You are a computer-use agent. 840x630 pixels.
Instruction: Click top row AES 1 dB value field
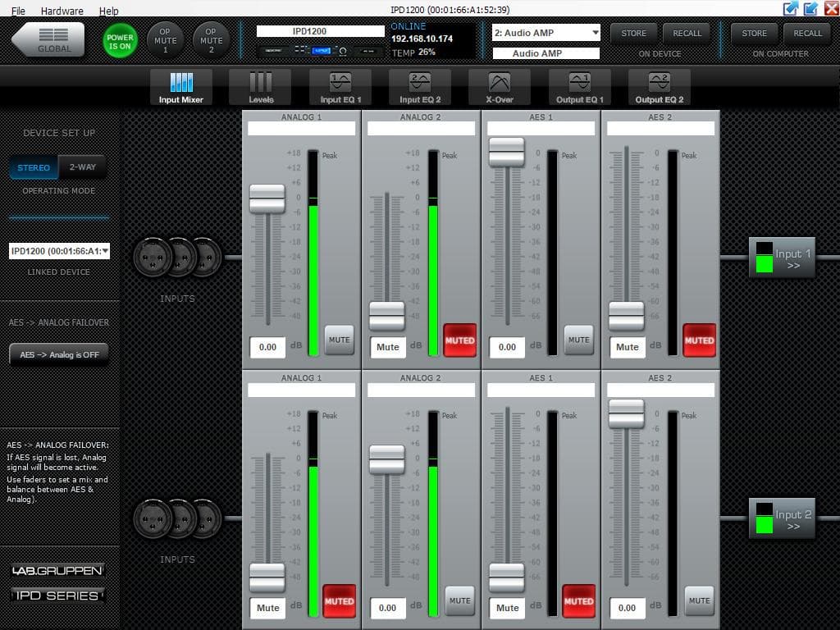[507, 347]
